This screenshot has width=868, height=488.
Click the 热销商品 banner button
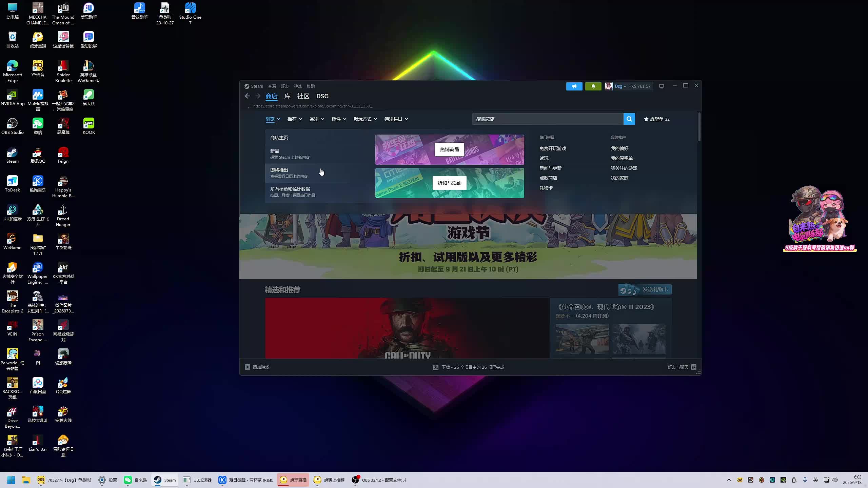450,149
